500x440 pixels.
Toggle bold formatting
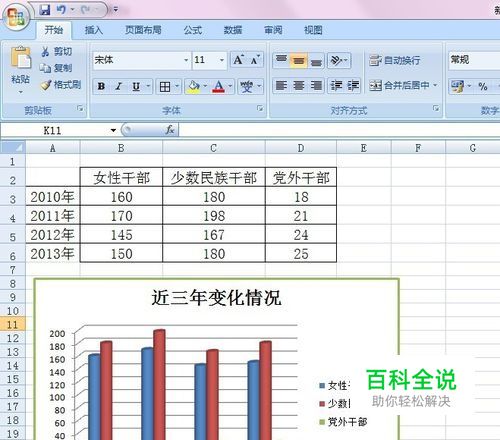pyautogui.click(x=101, y=87)
